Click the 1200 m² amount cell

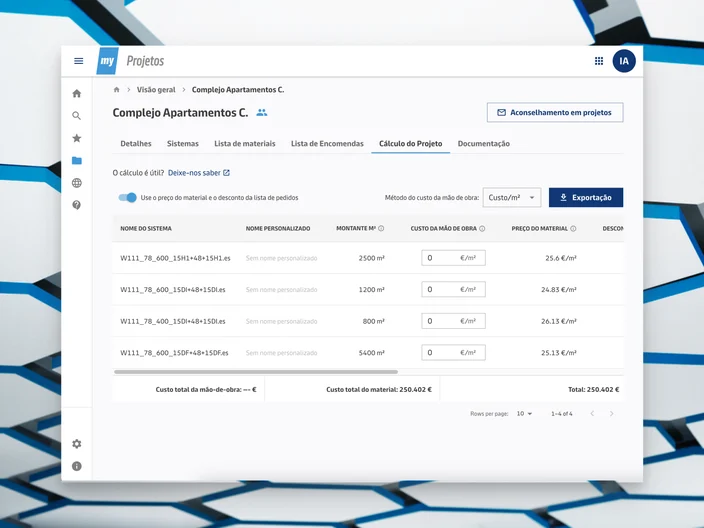[x=371, y=290]
